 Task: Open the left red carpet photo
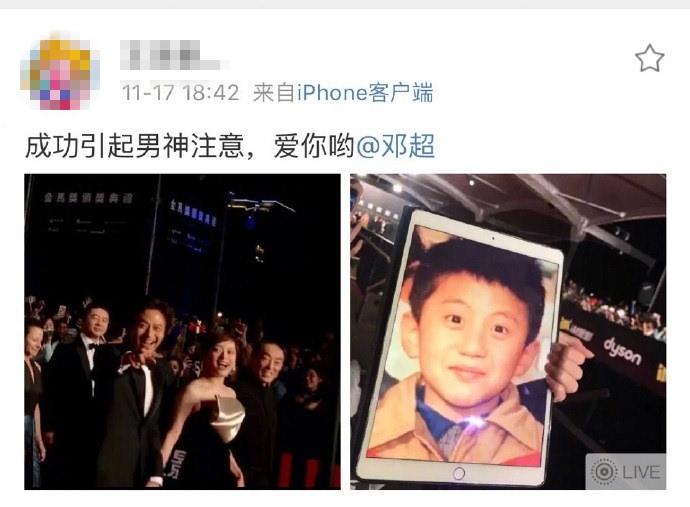point(182,332)
